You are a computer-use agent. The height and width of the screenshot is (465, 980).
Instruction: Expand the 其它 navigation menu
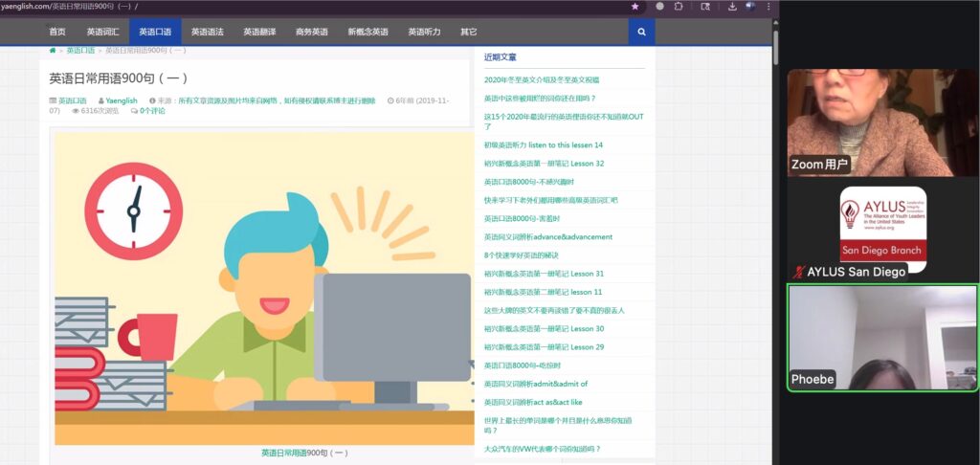pos(468,32)
